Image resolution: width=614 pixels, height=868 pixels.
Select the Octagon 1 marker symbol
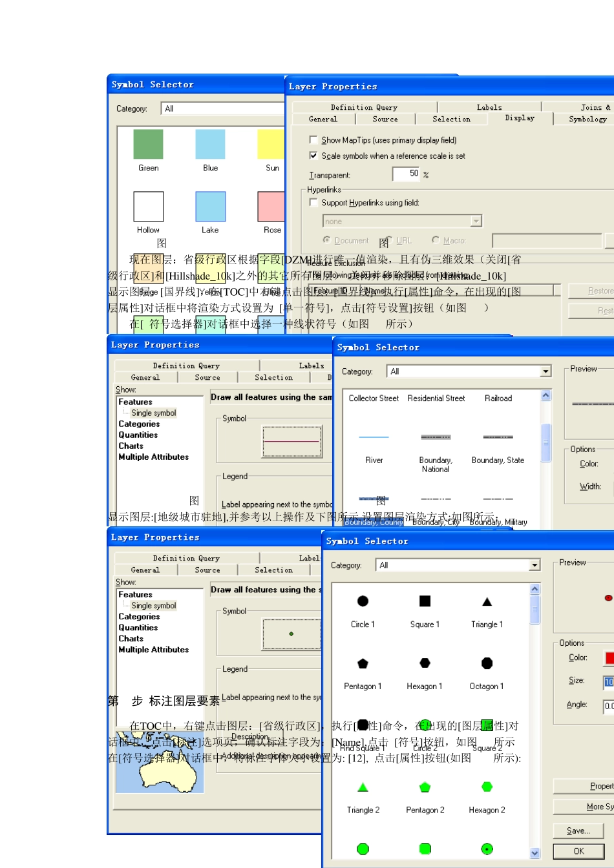(x=487, y=663)
